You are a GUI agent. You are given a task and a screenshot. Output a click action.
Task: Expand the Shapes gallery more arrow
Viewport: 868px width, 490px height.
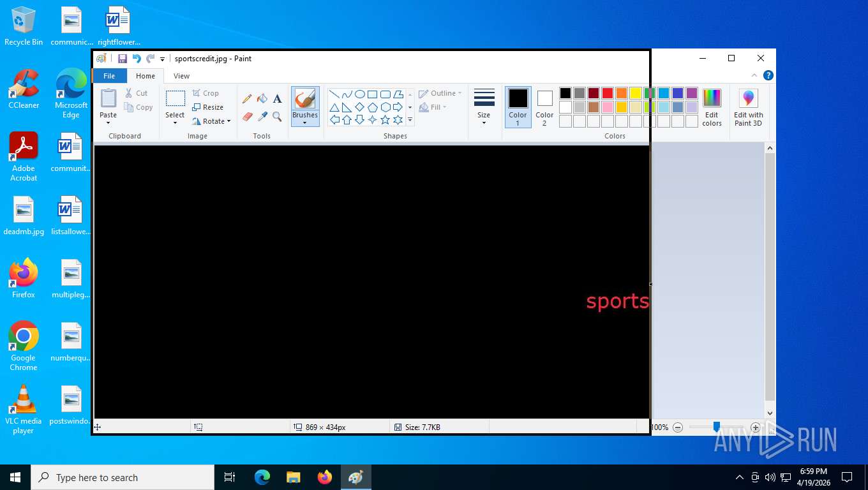click(410, 120)
